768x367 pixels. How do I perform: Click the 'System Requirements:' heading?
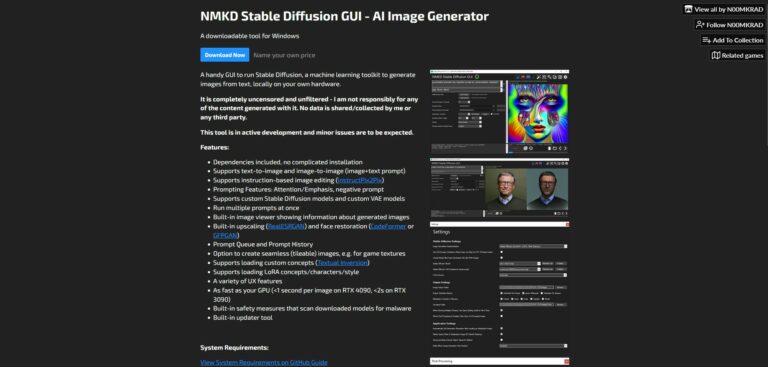point(234,347)
